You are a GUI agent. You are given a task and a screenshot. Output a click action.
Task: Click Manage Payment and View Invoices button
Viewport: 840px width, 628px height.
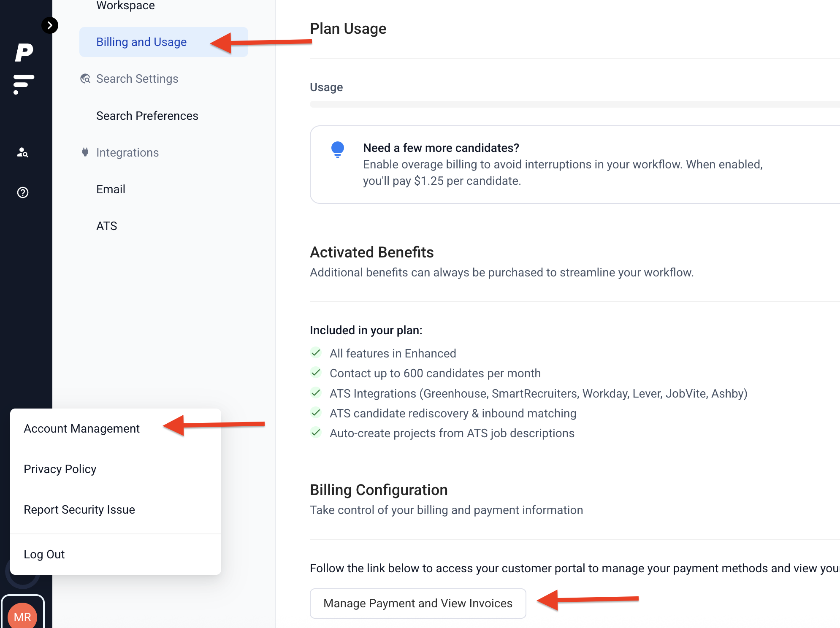[x=417, y=604]
